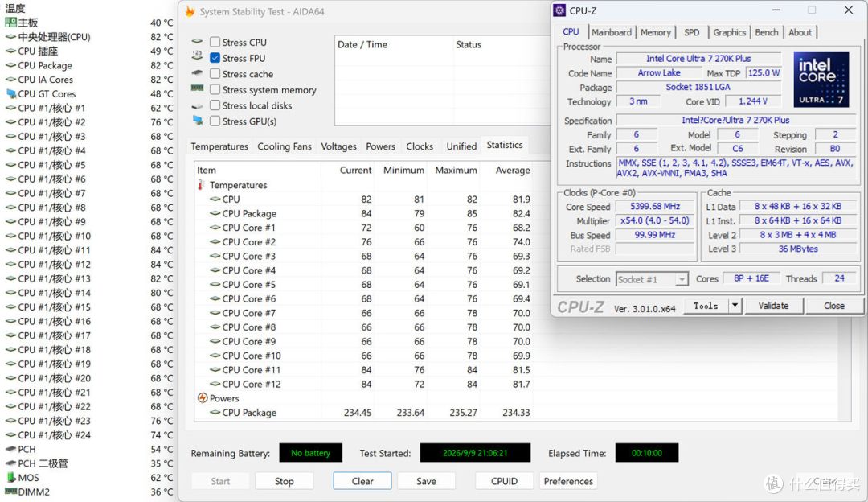Uncheck the Stress FPU checkbox
Viewport: 868px width, 502px height.
pos(215,58)
